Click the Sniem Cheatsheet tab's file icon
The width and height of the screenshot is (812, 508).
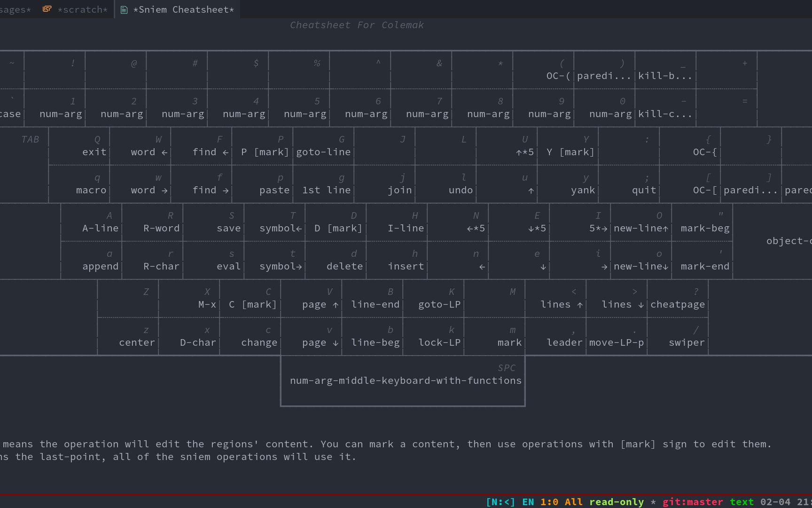(124, 10)
